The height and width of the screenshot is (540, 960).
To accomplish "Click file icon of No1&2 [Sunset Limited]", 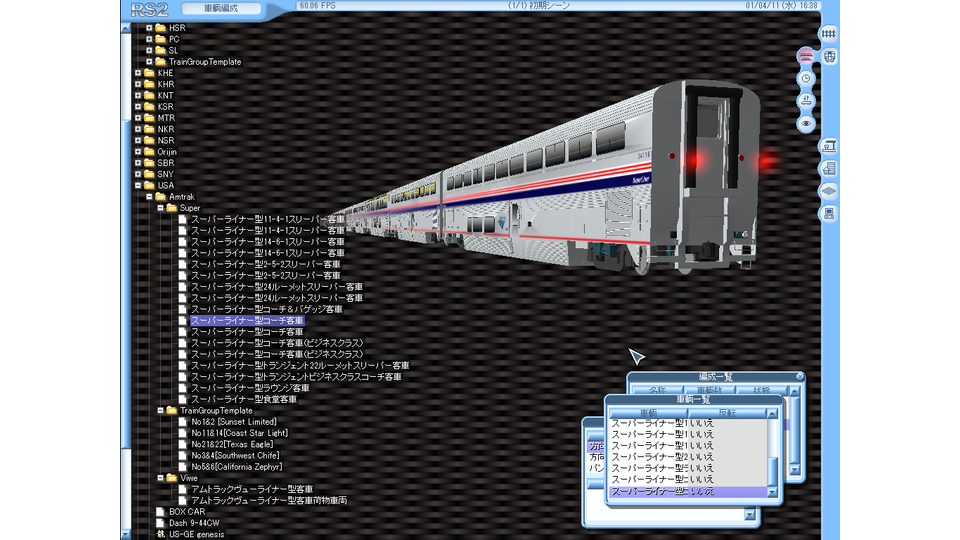I will (x=182, y=422).
